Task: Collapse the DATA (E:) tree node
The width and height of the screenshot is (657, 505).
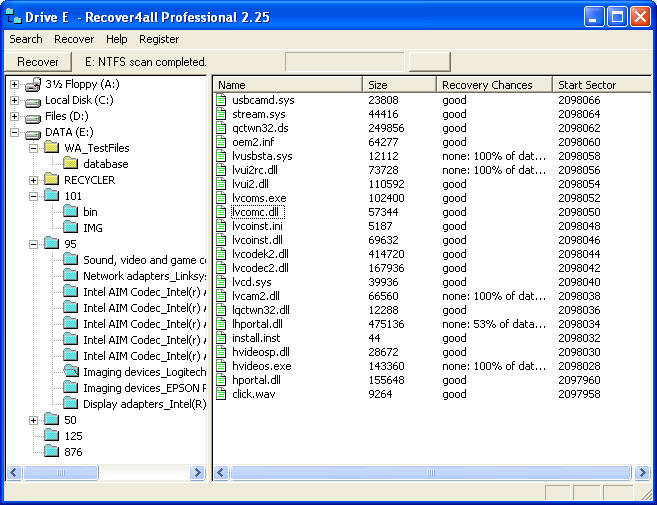Action: (x=14, y=132)
